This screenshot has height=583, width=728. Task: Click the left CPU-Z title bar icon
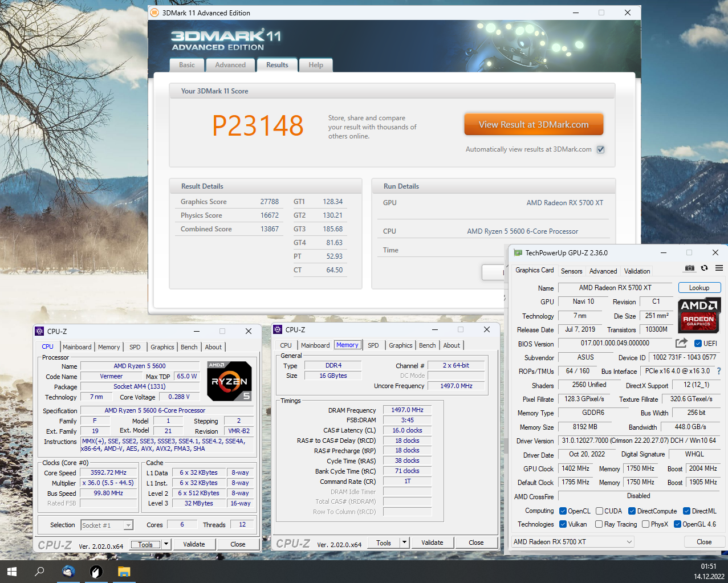39,331
